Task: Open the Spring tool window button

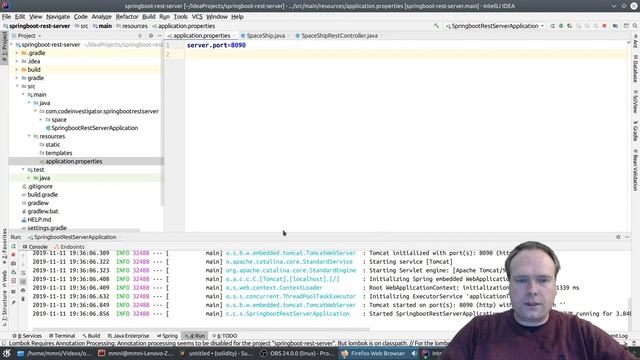Action: (167, 336)
